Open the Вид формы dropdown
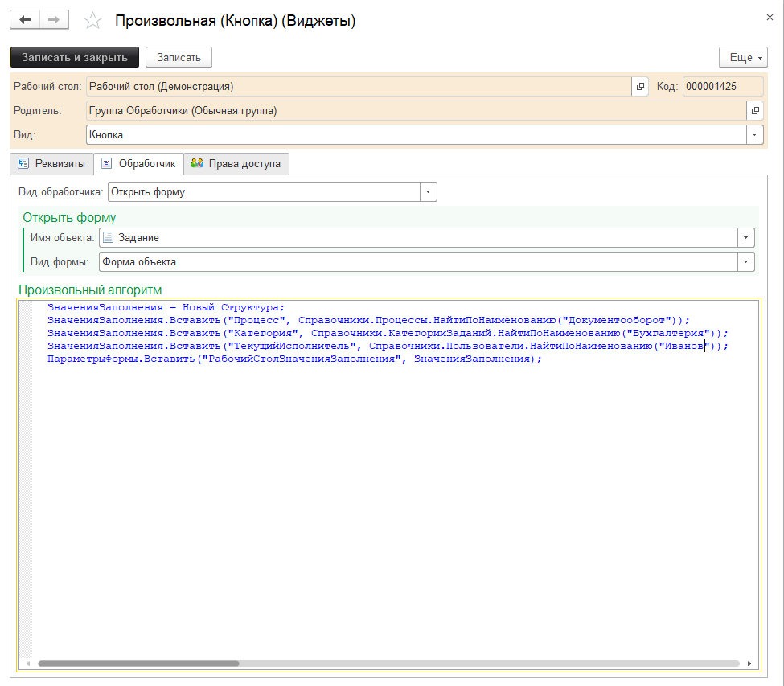784x686 pixels. point(747,262)
